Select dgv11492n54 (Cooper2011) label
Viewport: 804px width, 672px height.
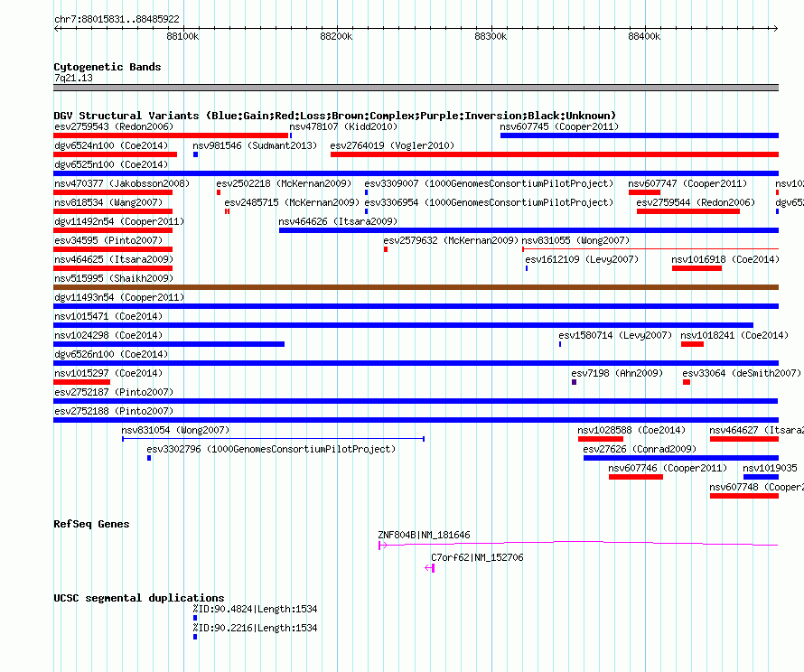click(x=119, y=221)
